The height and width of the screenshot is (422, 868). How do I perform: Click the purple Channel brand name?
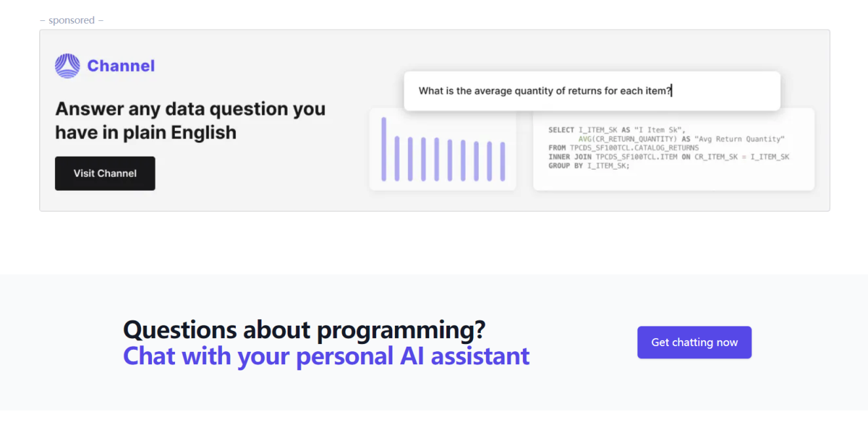pos(121,66)
